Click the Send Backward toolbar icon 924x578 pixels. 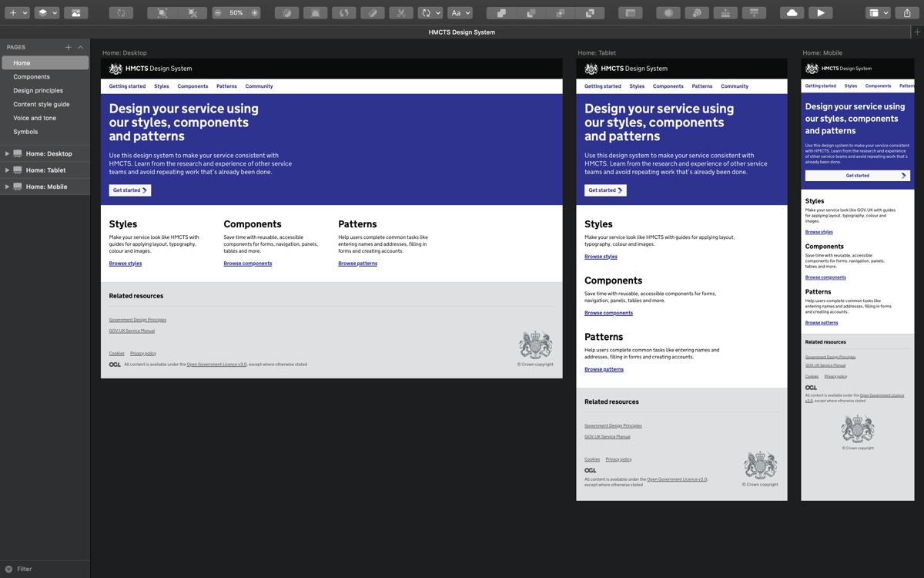(x=754, y=13)
